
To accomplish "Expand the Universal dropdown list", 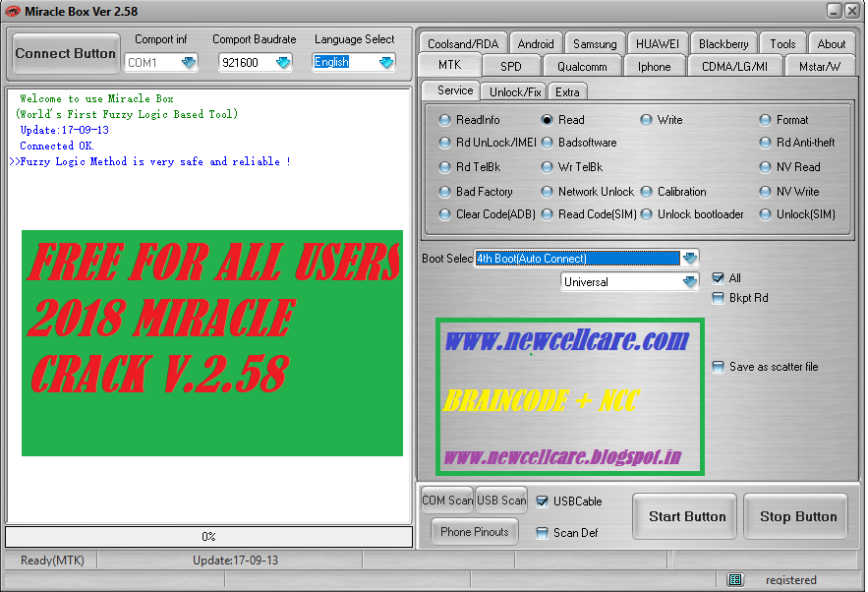I will [x=690, y=282].
